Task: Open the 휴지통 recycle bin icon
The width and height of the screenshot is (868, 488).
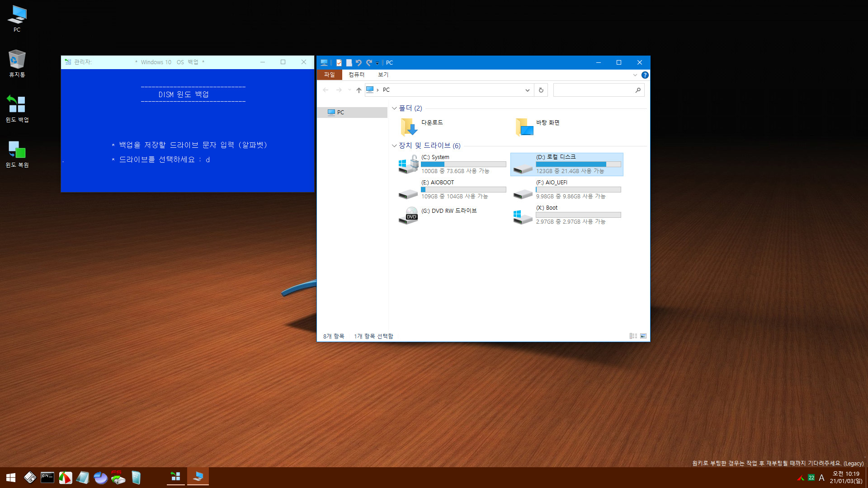Action: click(x=17, y=64)
